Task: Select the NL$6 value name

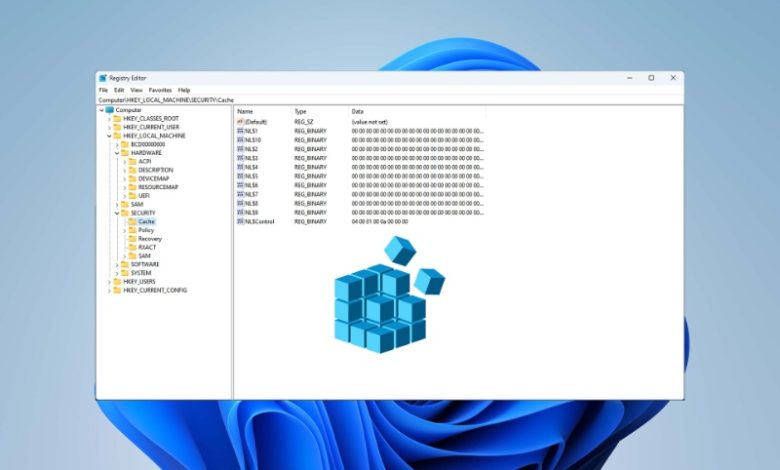Action: pyautogui.click(x=251, y=185)
